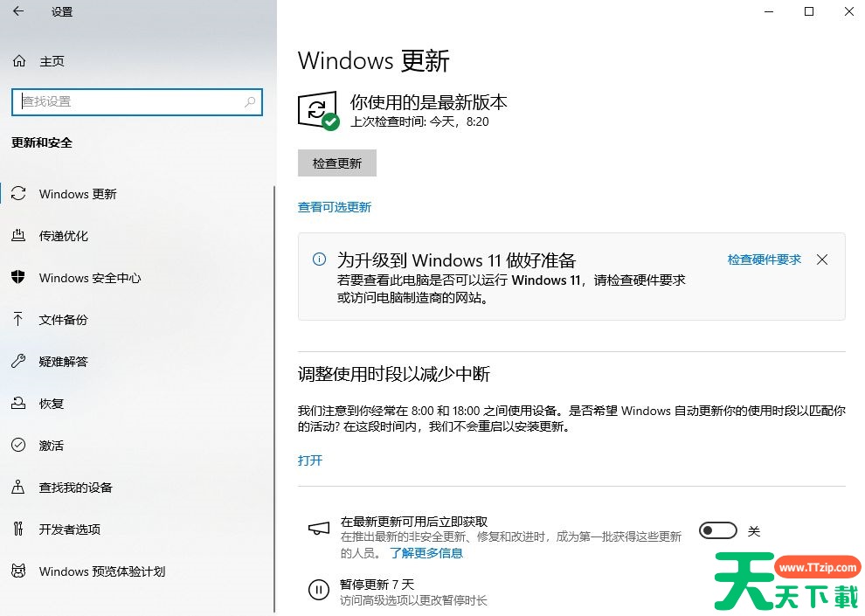The image size is (865, 616).
Task: Click the 你使用的是最新版本 status text
Action: tap(429, 102)
